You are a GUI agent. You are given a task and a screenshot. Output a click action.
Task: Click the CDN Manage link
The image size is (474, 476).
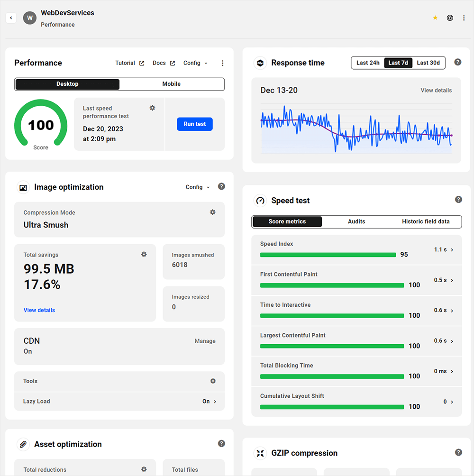pyautogui.click(x=205, y=341)
